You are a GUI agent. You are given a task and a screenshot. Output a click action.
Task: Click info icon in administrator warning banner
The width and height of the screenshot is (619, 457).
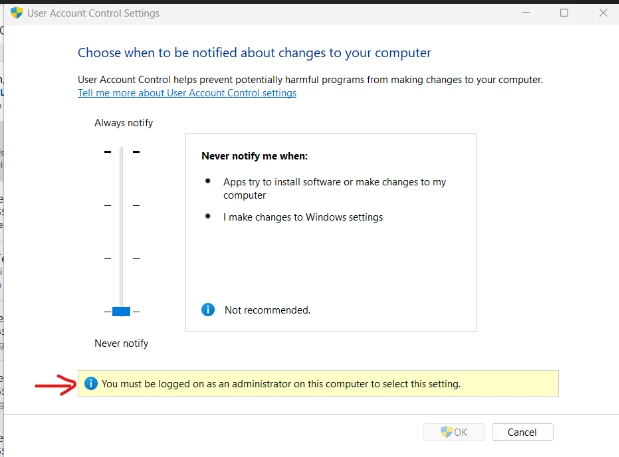pos(91,383)
